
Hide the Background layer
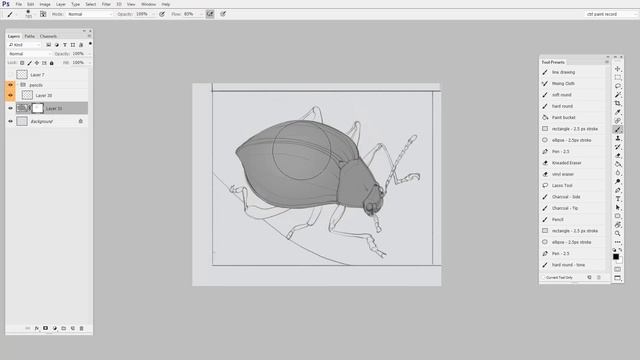tap(11, 121)
